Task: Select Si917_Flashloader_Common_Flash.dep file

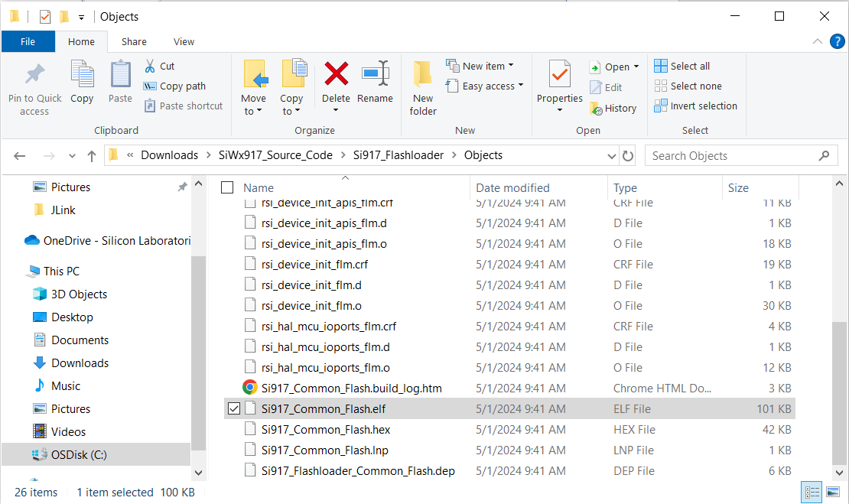Action: pos(358,471)
